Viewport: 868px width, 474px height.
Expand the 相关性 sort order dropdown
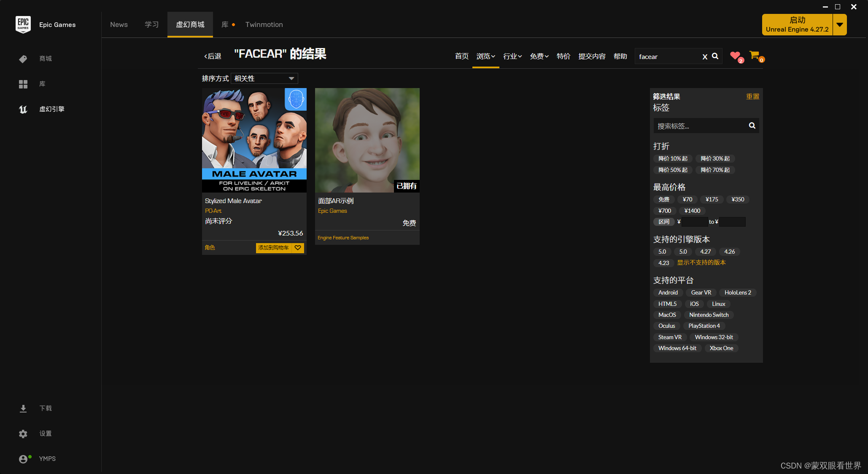pyautogui.click(x=264, y=78)
